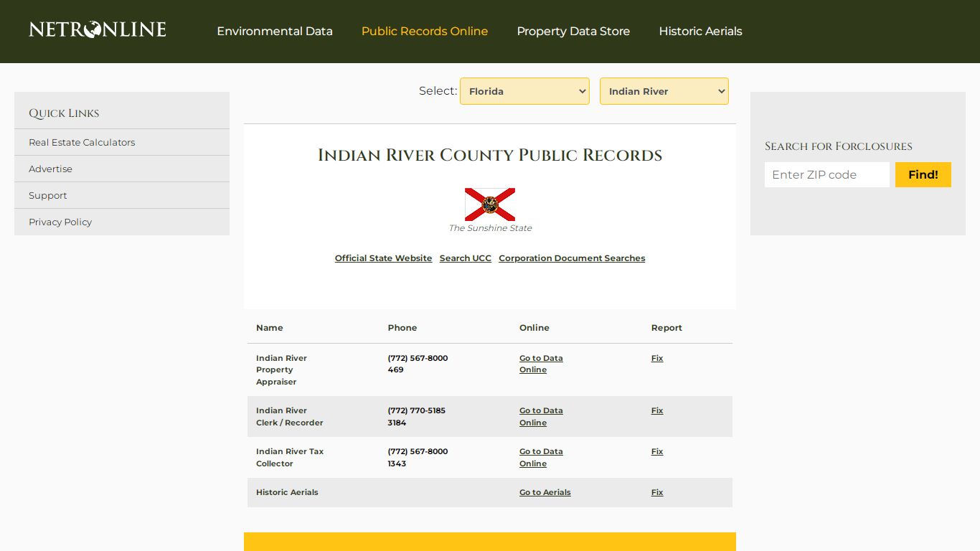Click The Sunshine State caption
This screenshot has height=551, width=980.
(490, 228)
